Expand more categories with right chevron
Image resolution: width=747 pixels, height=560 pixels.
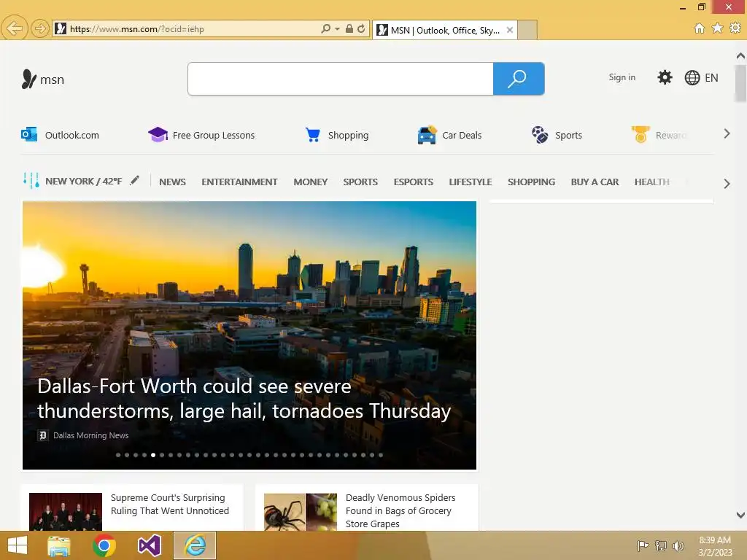tap(727, 183)
